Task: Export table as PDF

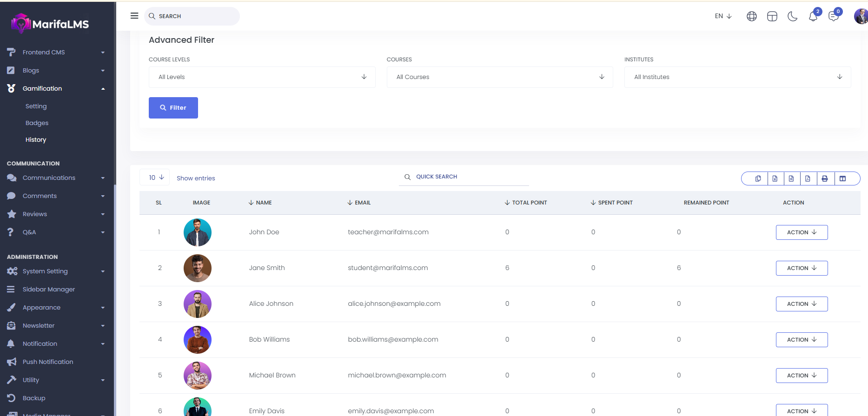Action: 808,178
